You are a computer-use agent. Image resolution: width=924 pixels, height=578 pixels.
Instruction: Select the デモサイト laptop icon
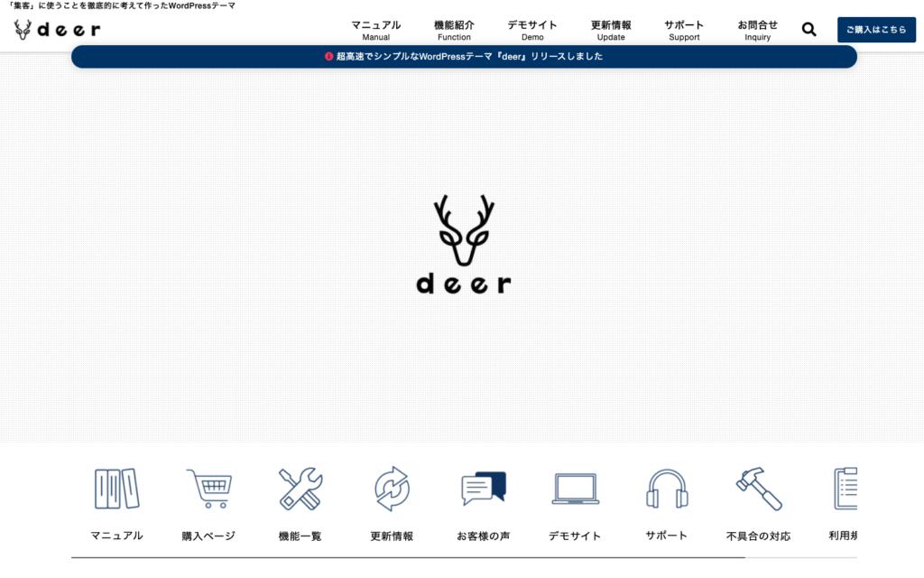click(575, 489)
